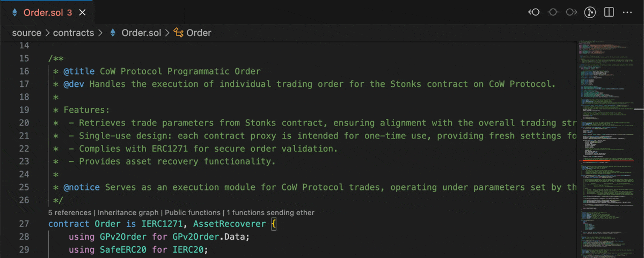Open the More Actions ellipsis menu

click(627, 12)
